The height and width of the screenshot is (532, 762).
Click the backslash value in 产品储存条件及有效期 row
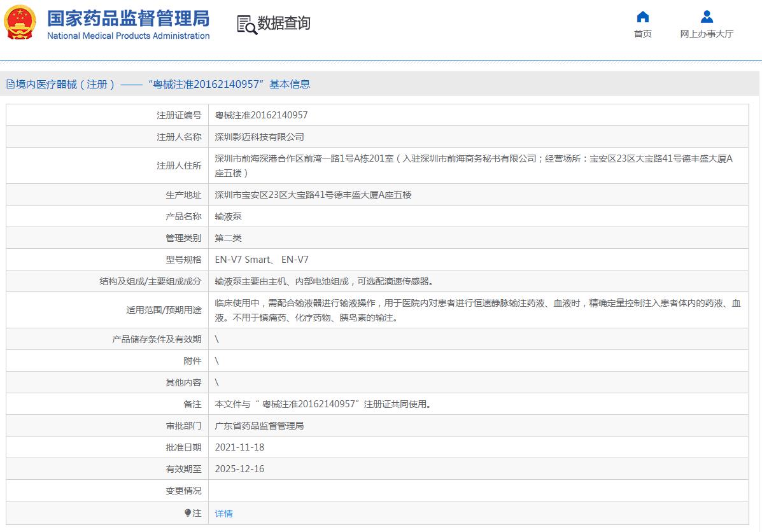(x=216, y=339)
